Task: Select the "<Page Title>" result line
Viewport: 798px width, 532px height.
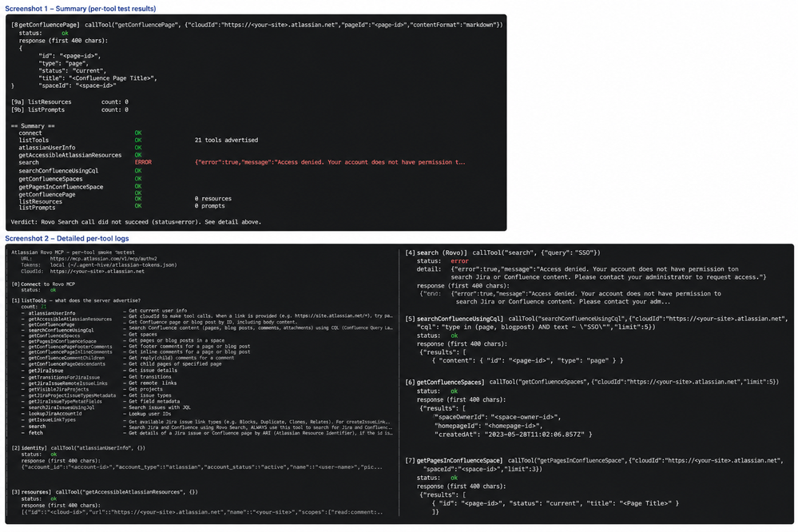Action: (555, 503)
